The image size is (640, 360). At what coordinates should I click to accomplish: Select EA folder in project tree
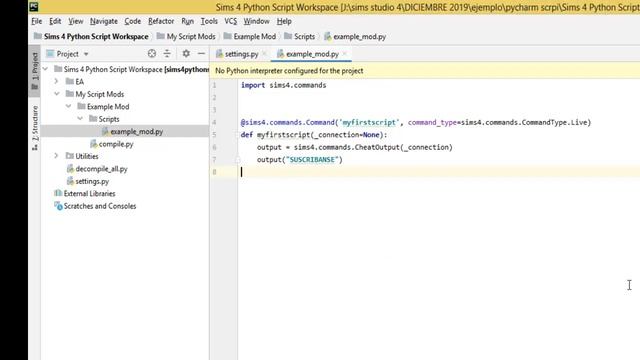(x=75, y=82)
